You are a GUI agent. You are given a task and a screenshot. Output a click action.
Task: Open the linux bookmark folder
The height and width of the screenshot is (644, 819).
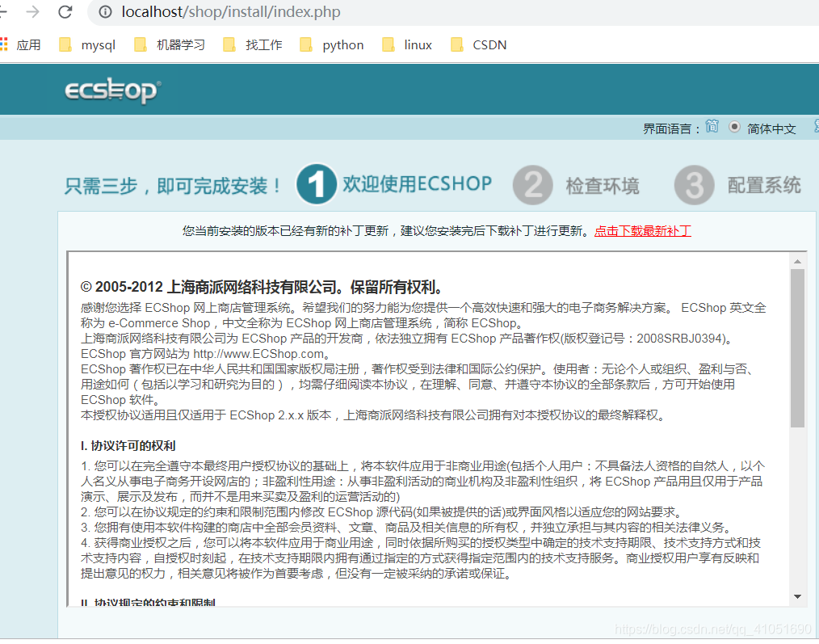click(407, 45)
